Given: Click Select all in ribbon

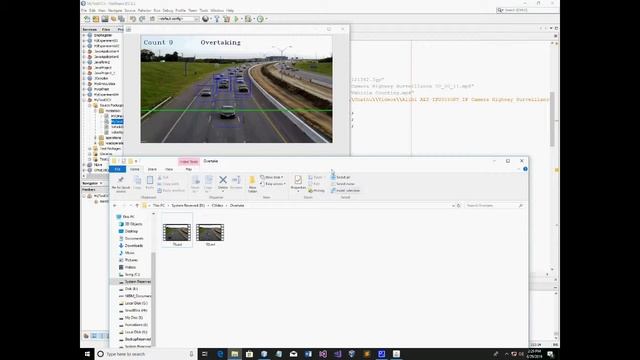Looking at the screenshot, I should coord(340,177).
